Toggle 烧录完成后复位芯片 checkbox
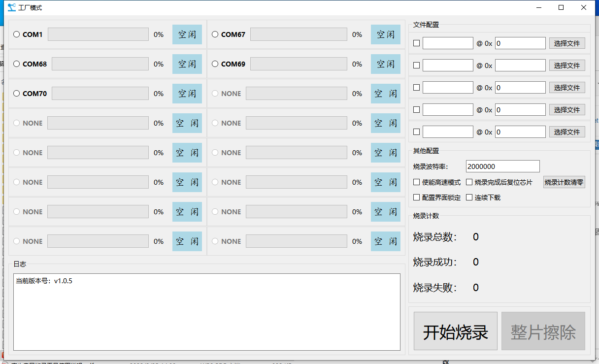The image size is (599, 364). 469,182
